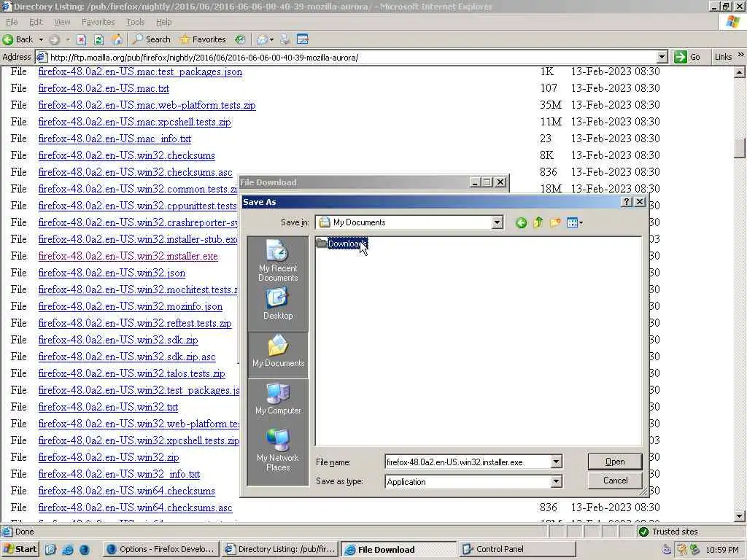Click the Up One Level icon in Save As

tap(538, 222)
